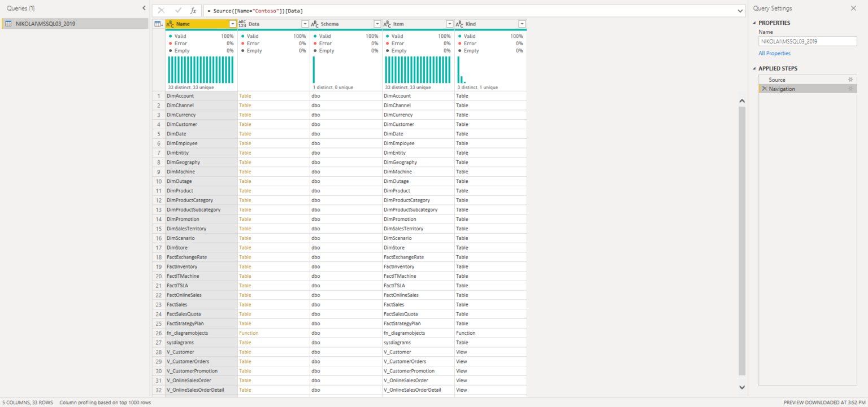The image size is (868, 407).
Task: Click the fx insert step icon
Action: 193,11
